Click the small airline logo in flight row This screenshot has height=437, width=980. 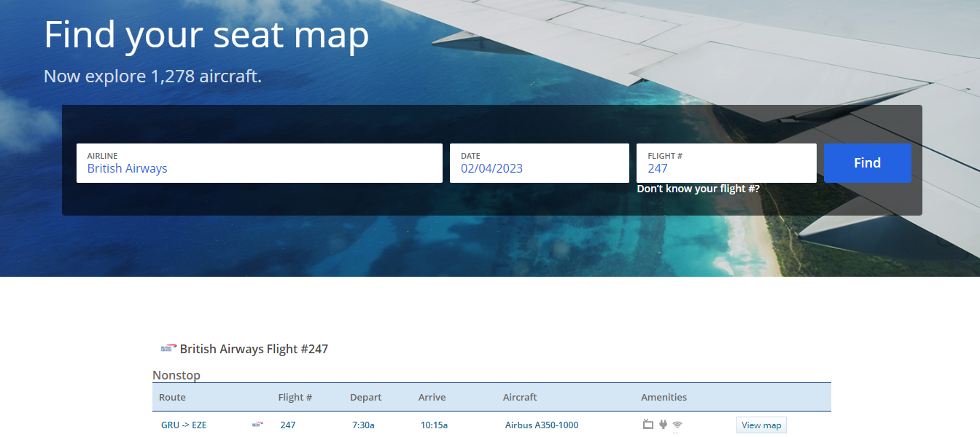[257, 425]
